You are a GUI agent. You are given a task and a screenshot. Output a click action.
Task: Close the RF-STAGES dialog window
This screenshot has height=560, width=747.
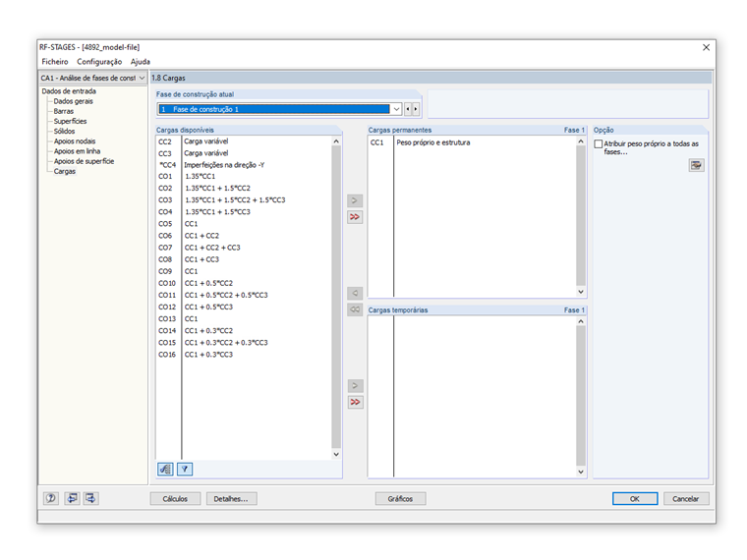click(x=706, y=47)
